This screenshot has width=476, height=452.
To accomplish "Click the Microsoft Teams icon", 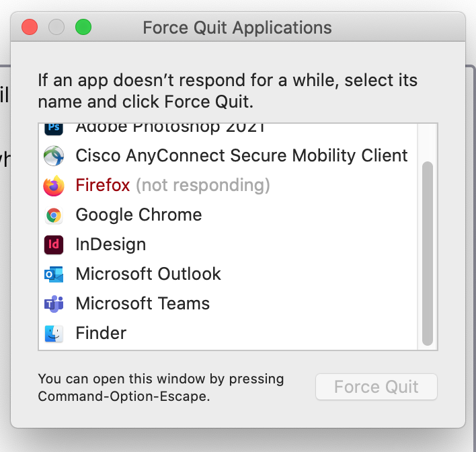I will pos(54,304).
